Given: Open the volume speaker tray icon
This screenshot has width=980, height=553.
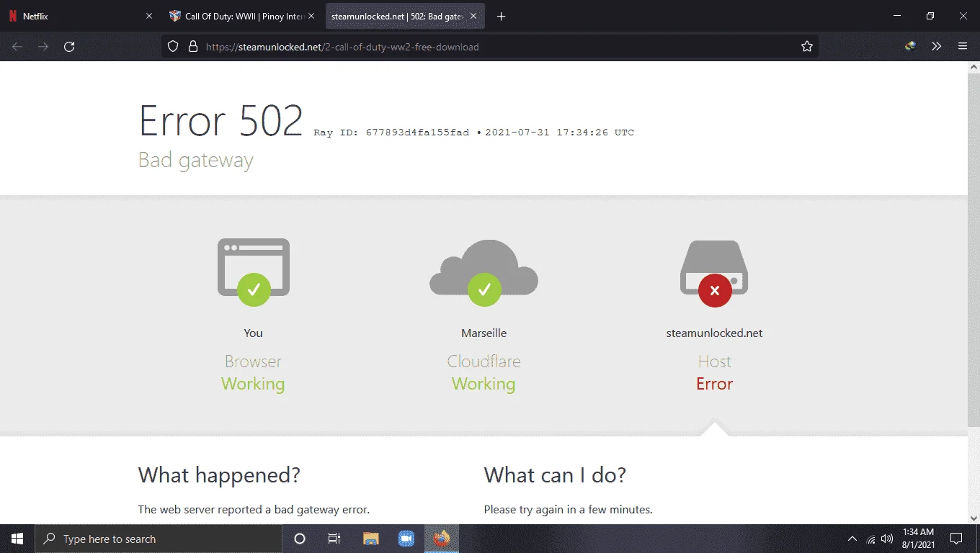Looking at the screenshot, I should point(887,539).
